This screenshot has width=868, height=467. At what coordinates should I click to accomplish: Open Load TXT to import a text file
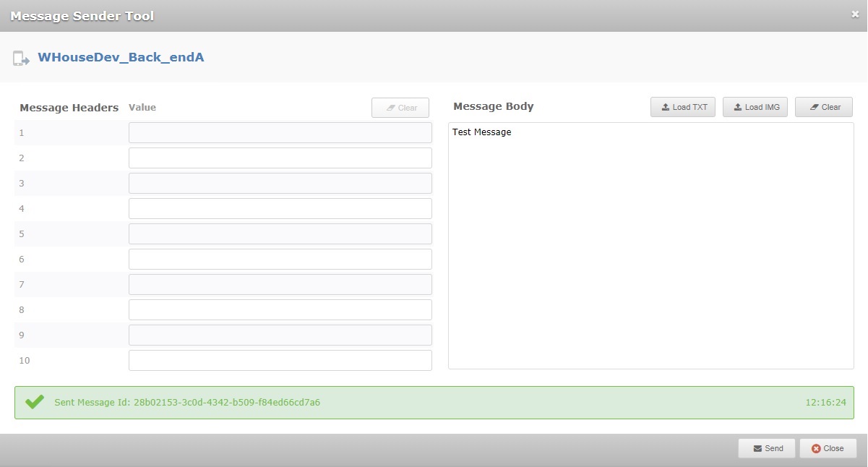click(x=682, y=106)
